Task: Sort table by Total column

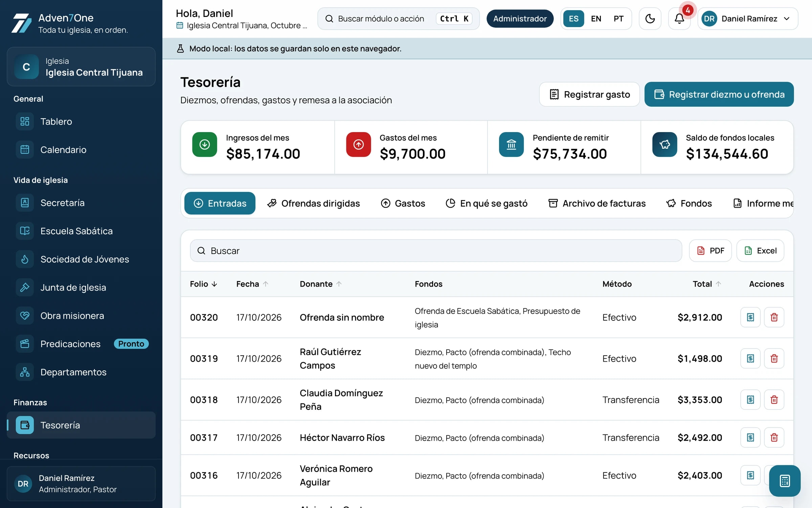Action: 707,284
